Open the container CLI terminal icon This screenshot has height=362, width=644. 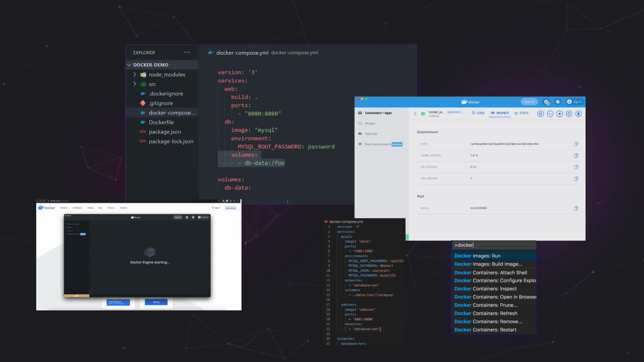point(550,114)
